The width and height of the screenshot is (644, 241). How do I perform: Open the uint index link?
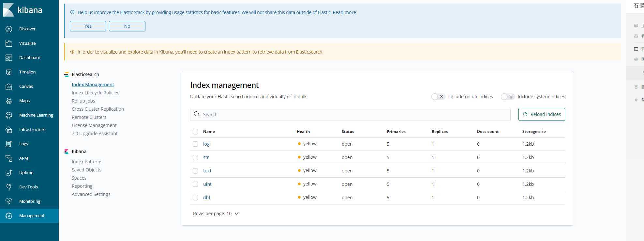207,184
